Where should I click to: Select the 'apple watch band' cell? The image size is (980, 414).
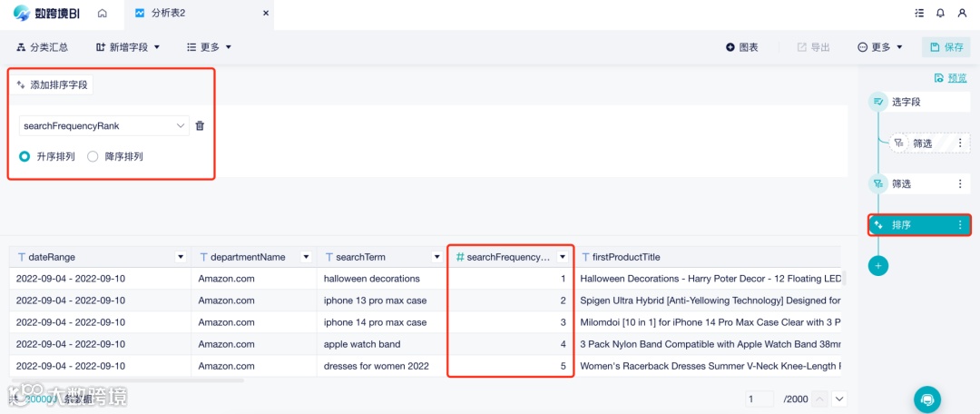(x=383, y=344)
